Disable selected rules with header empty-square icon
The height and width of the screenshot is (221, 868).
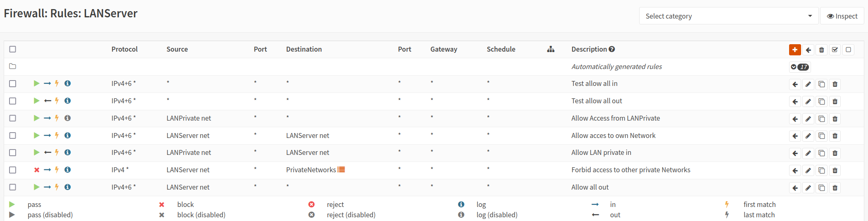pos(848,50)
